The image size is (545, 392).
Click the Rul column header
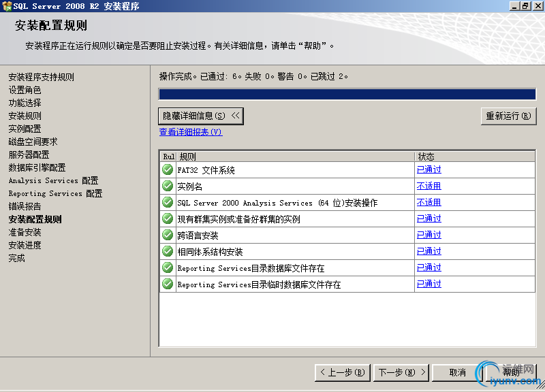[168, 157]
